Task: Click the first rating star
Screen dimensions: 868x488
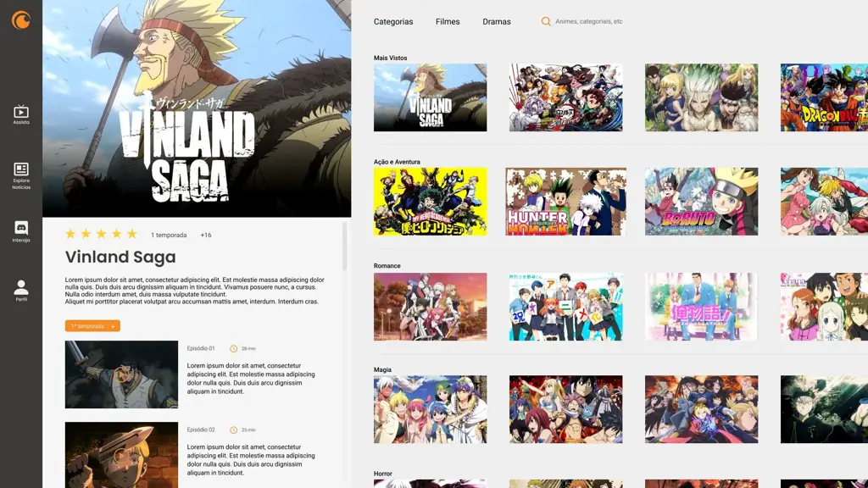Action: [x=70, y=234]
